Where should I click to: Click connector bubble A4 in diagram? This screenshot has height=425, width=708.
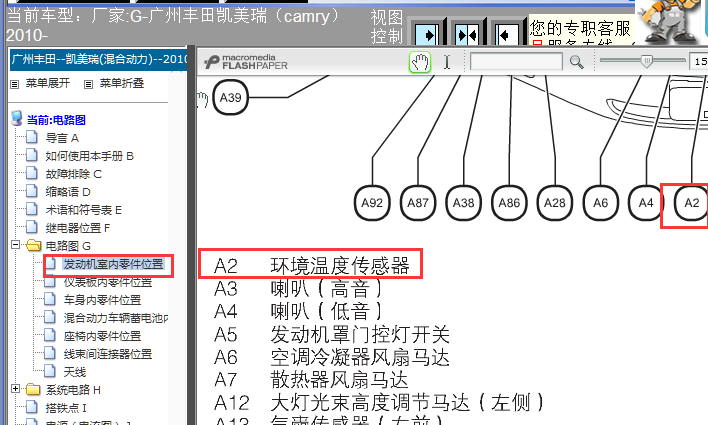click(646, 203)
